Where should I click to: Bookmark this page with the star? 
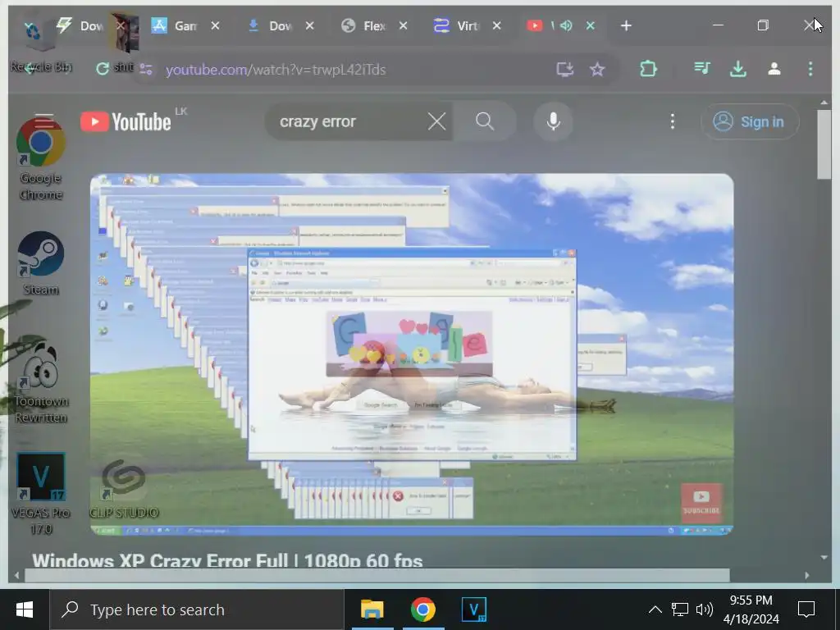597,69
